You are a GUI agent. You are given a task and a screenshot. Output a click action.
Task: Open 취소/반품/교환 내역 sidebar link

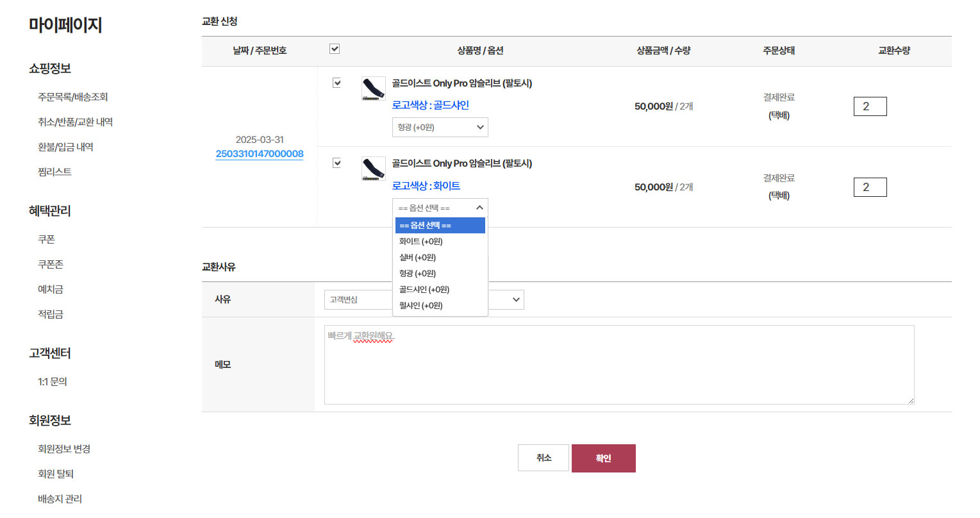(75, 122)
